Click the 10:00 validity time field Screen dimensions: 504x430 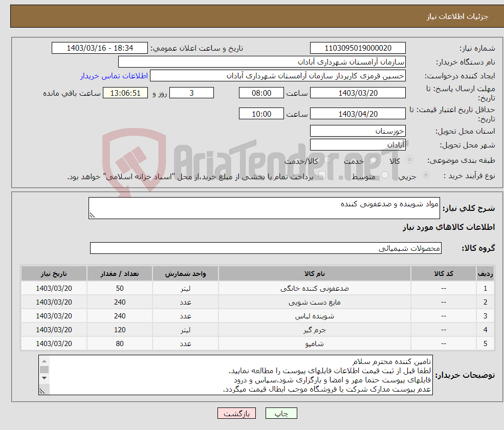point(261,114)
